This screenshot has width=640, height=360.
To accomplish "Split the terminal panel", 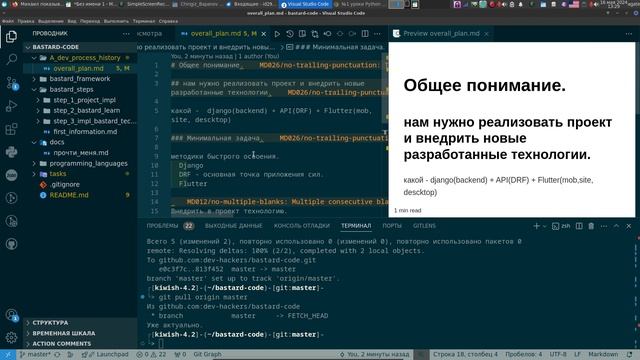I will tap(579, 226).
